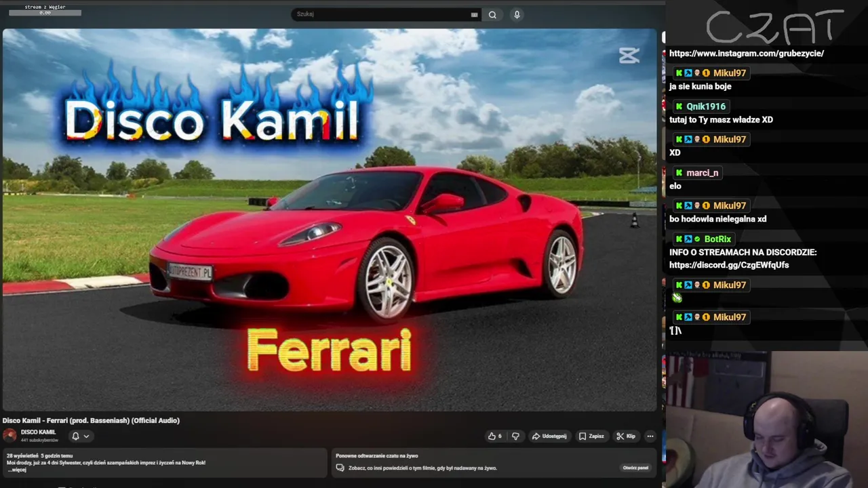Click Mikul97 above 'ja sie kunia boje'

pos(730,73)
